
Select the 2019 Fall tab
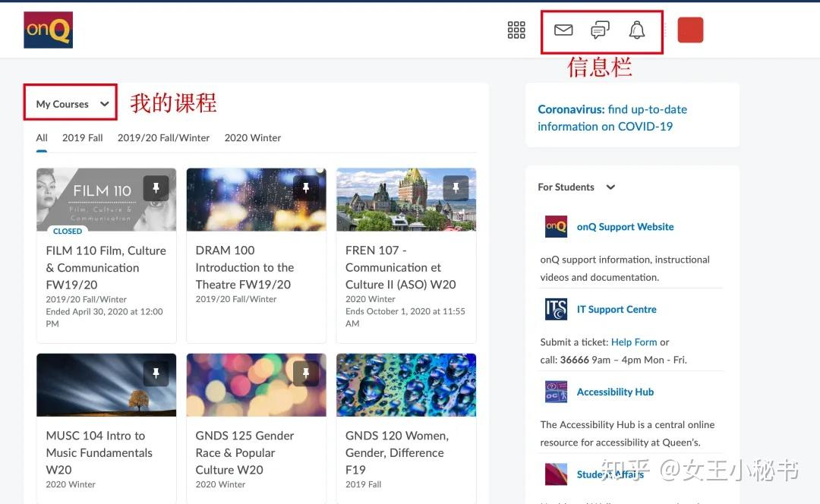(x=82, y=137)
